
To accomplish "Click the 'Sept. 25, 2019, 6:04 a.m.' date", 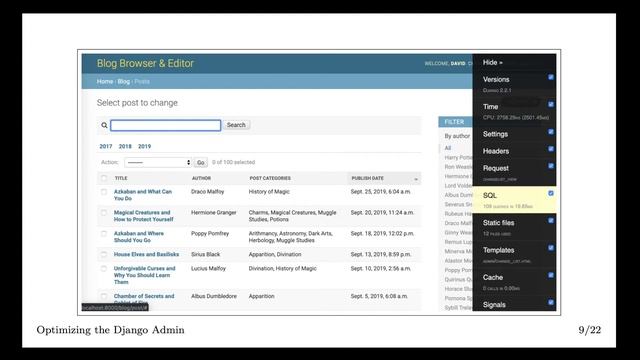I will coord(381,192).
